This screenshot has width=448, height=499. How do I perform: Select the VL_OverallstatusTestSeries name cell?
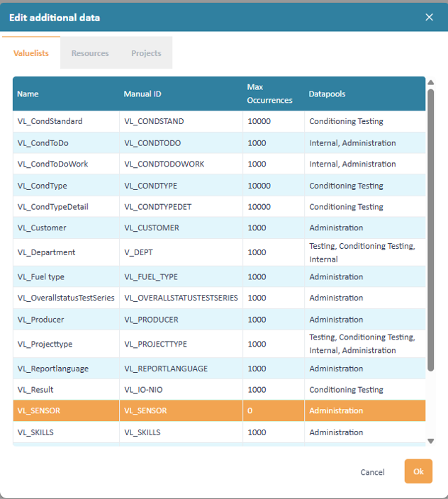click(x=66, y=298)
